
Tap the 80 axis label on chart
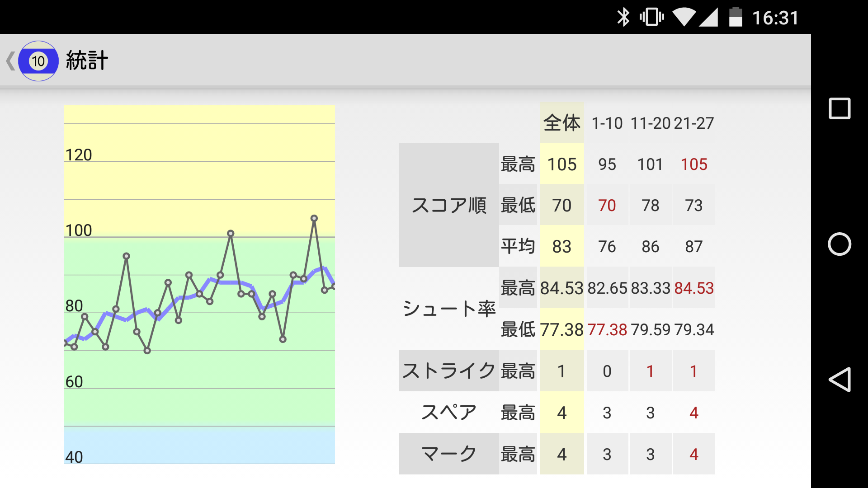click(74, 305)
